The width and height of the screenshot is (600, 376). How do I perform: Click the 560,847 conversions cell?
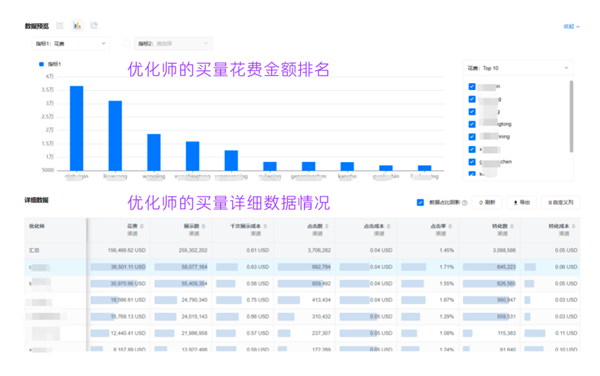(x=506, y=300)
